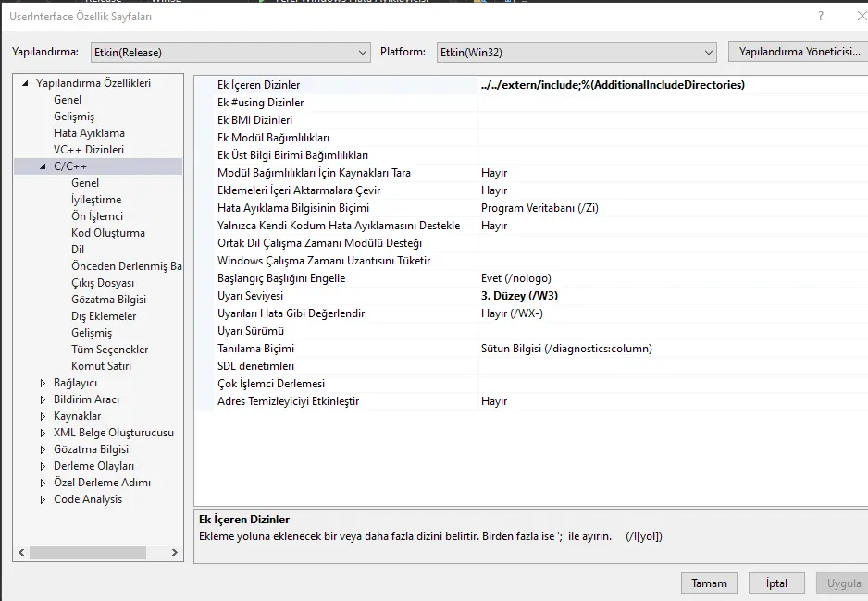Select VC++ Dizinleri tree item
This screenshot has height=601, width=868.
[88, 150]
